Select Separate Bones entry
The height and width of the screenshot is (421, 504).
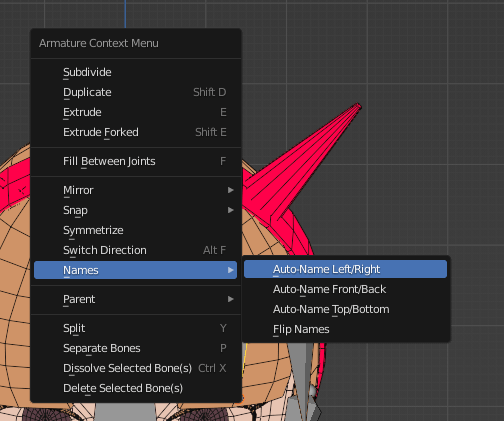[135, 348]
